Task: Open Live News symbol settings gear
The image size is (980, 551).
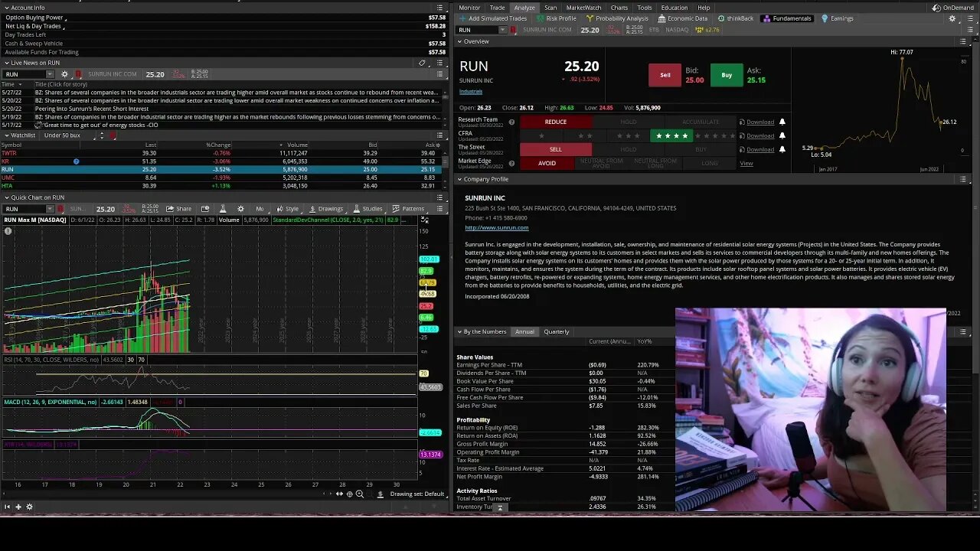Action: 64,74
